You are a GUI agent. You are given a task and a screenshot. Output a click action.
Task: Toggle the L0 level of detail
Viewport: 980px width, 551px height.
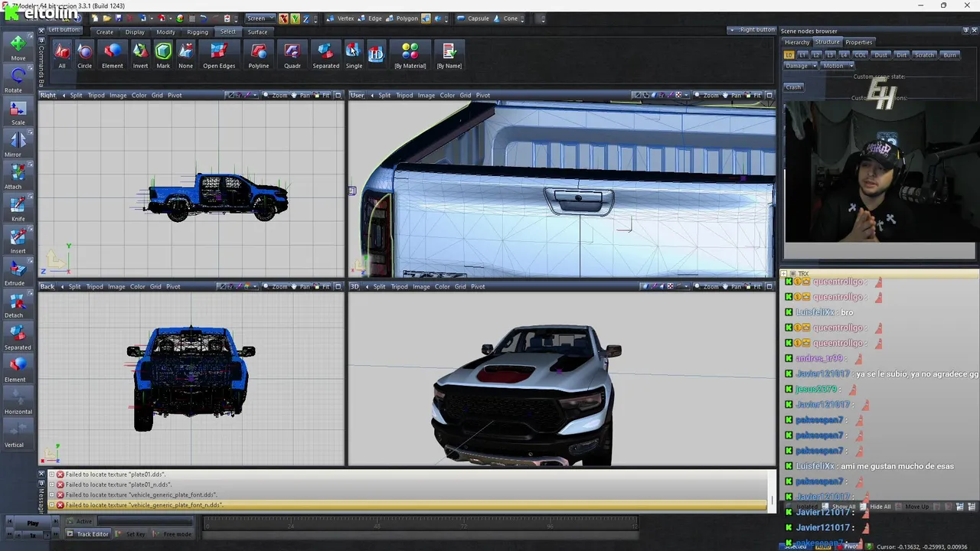click(x=789, y=55)
